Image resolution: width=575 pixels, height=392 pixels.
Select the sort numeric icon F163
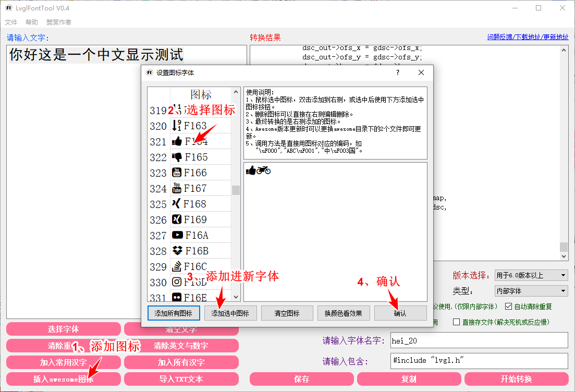200,126
